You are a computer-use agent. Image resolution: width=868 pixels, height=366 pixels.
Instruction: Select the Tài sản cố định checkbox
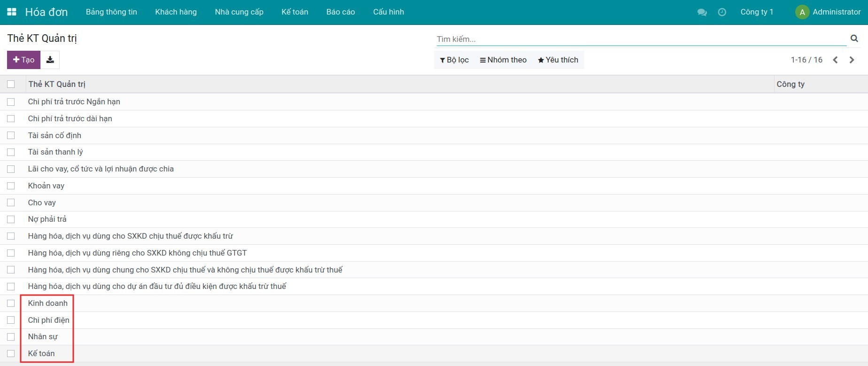click(x=11, y=135)
